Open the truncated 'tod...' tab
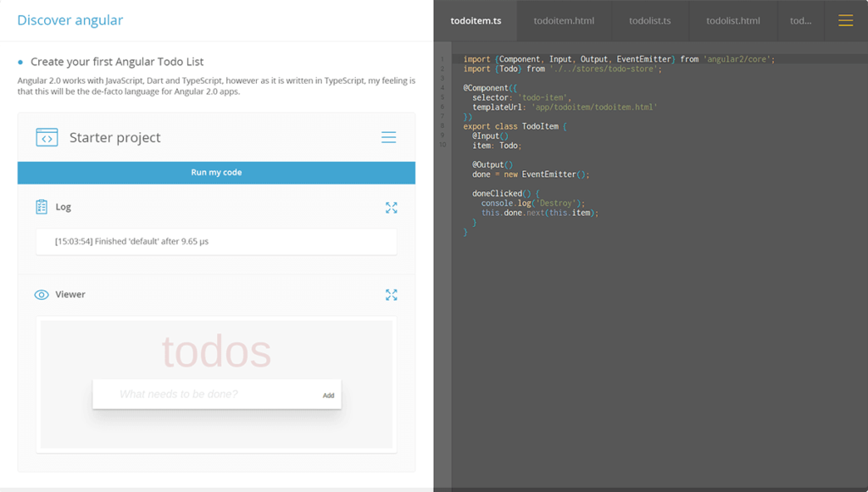The height and width of the screenshot is (492, 868). tap(800, 20)
